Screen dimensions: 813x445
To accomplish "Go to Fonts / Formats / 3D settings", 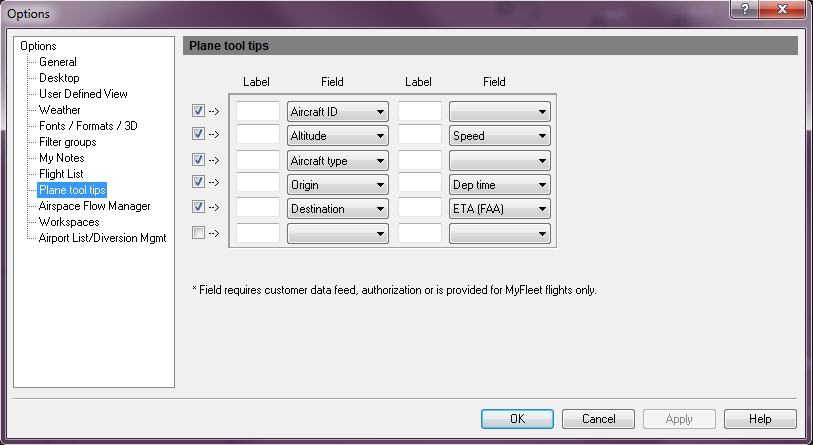I will (88, 126).
